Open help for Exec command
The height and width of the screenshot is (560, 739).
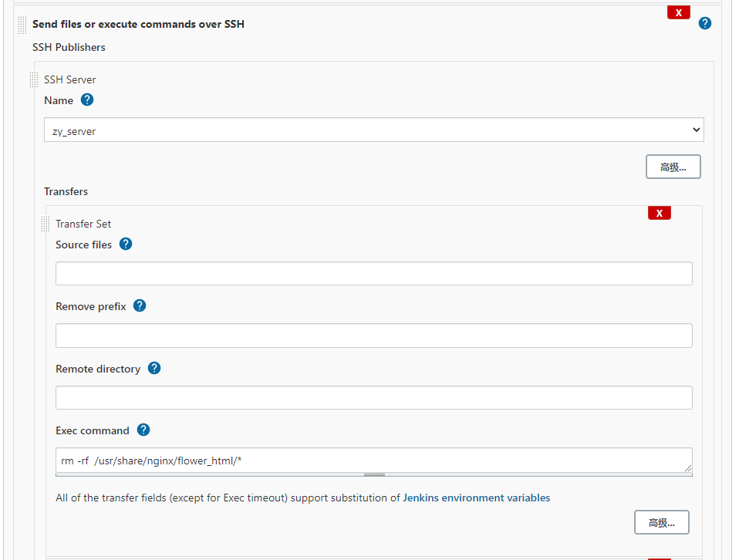[143, 430]
